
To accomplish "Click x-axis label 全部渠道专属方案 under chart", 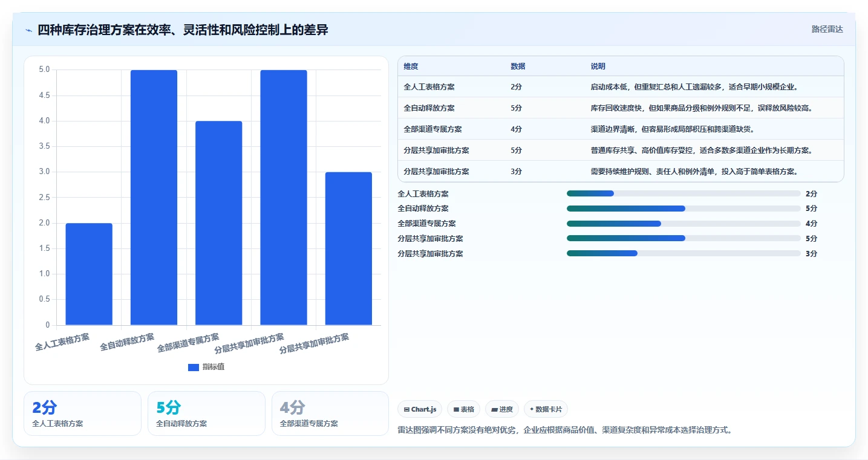I will tap(188, 343).
